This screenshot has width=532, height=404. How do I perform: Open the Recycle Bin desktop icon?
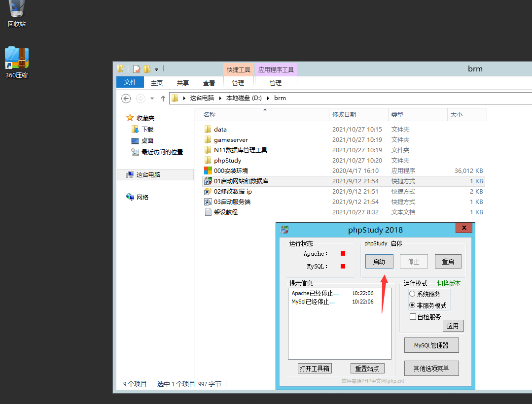[x=17, y=13]
